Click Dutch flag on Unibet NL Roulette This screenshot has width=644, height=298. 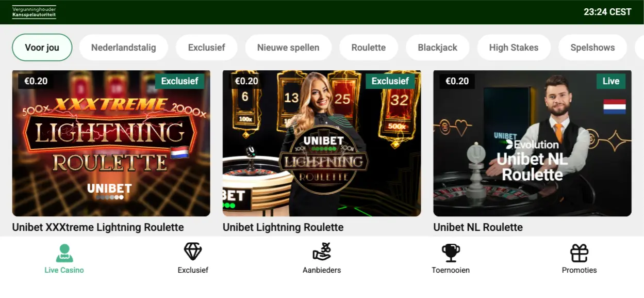615,106
